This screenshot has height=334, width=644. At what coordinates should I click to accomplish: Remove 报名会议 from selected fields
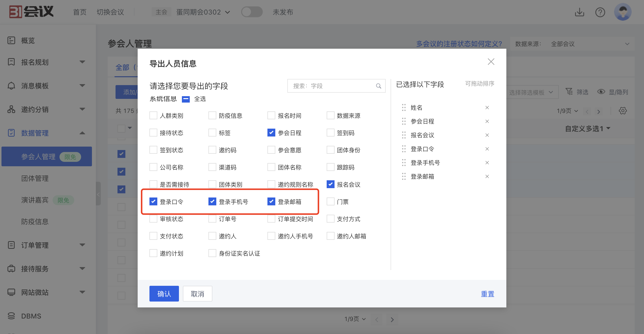pos(487,135)
